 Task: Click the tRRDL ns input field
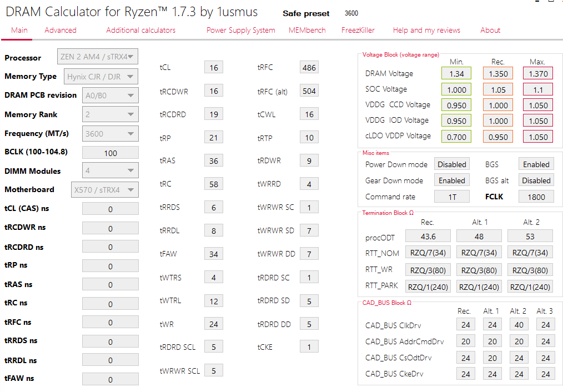pyautogui.click(x=110, y=360)
